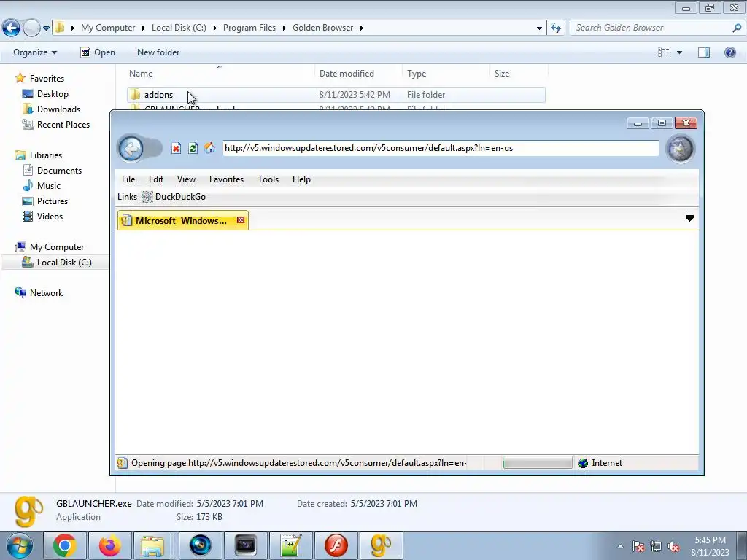
Task: Select the addons folder
Action: [x=336, y=94]
